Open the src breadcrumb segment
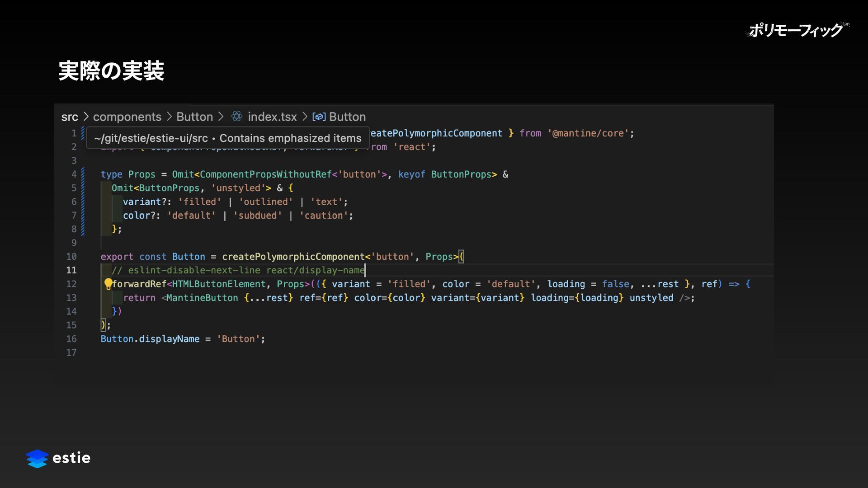Image resolution: width=868 pixels, height=488 pixels. (x=70, y=117)
